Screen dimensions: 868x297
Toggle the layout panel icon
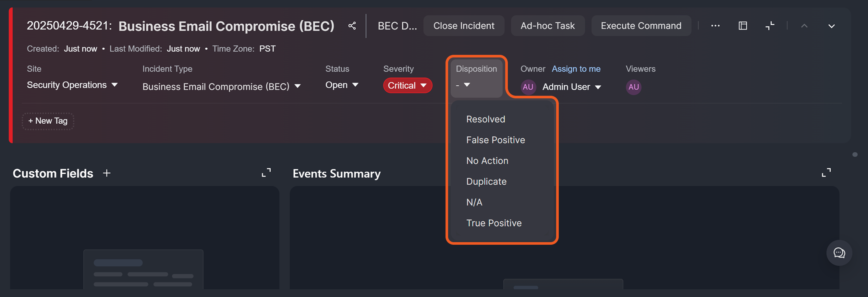point(743,26)
